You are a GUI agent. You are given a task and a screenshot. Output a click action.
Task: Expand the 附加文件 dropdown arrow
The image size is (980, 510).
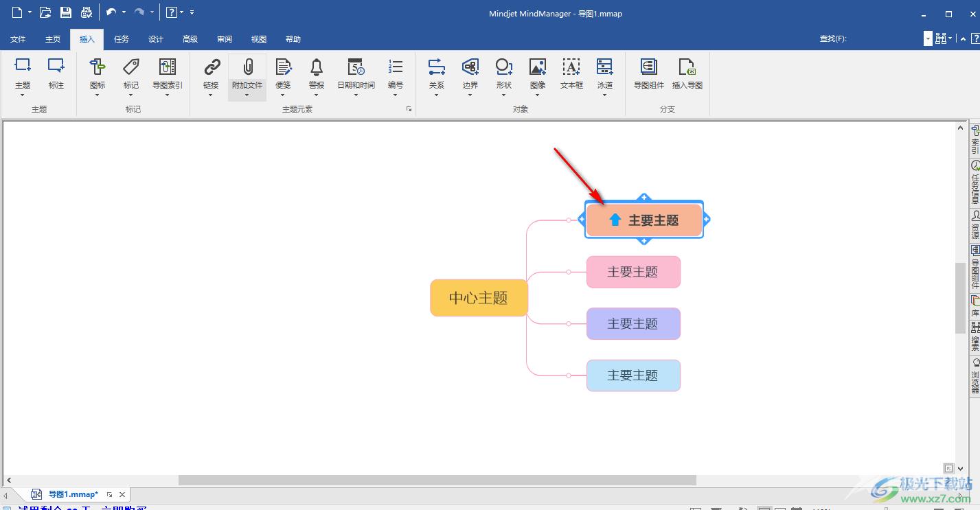(247, 95)
